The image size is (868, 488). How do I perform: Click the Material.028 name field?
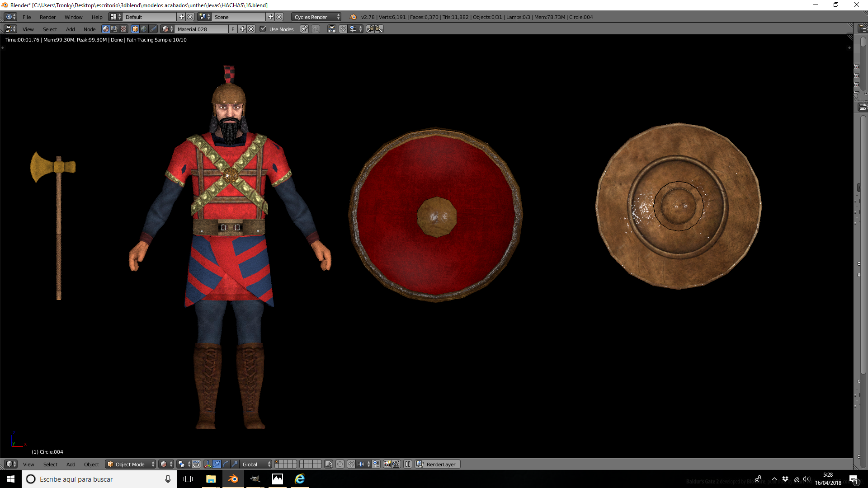202,29
